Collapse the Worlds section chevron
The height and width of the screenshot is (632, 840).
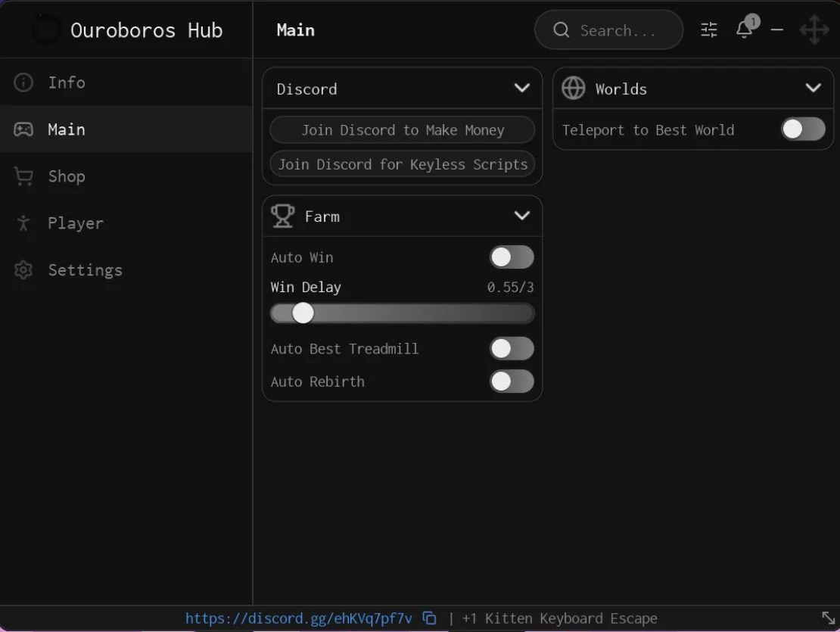tap(814, 88)
